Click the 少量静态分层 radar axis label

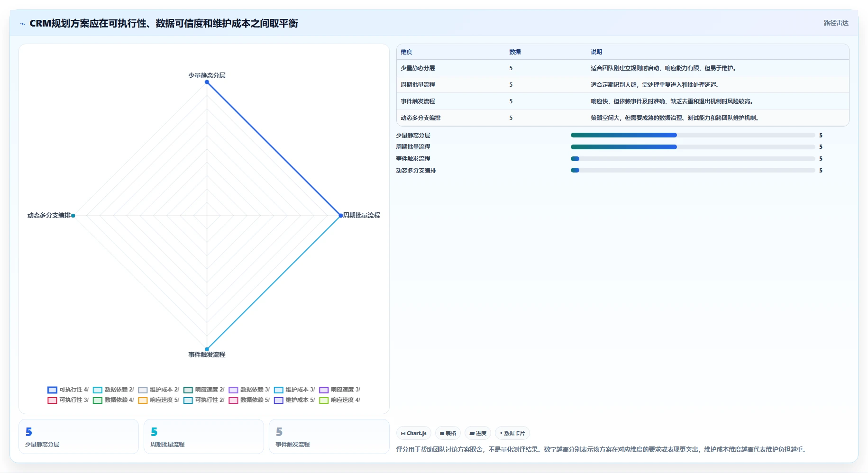click(x=207, y=75)
